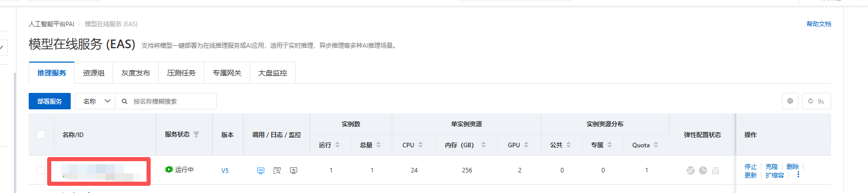
Task: Switch to the 压测任务 tab
Action: [x=181, y=73]
